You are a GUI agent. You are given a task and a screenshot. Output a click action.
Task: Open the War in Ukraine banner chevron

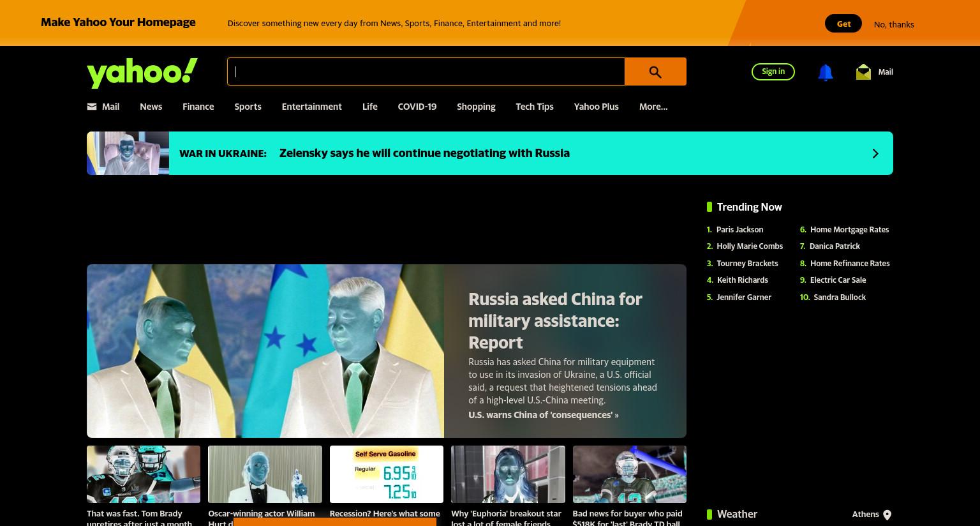[x=875, y=153]
